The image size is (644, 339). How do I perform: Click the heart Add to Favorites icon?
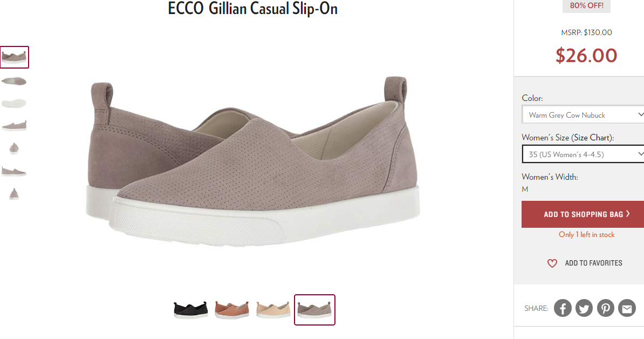(552, 263)
